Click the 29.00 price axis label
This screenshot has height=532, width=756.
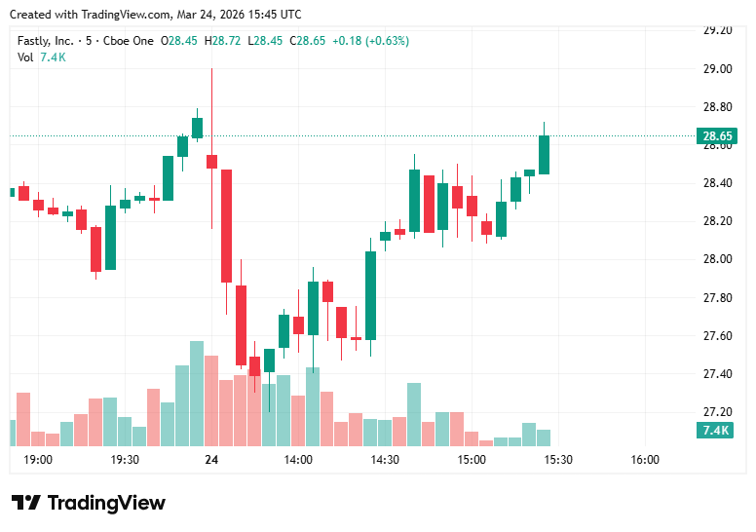718,69
